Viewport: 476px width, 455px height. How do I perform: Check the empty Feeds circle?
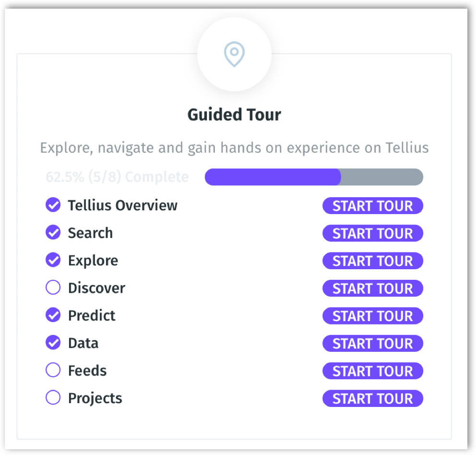coord(53,371)
